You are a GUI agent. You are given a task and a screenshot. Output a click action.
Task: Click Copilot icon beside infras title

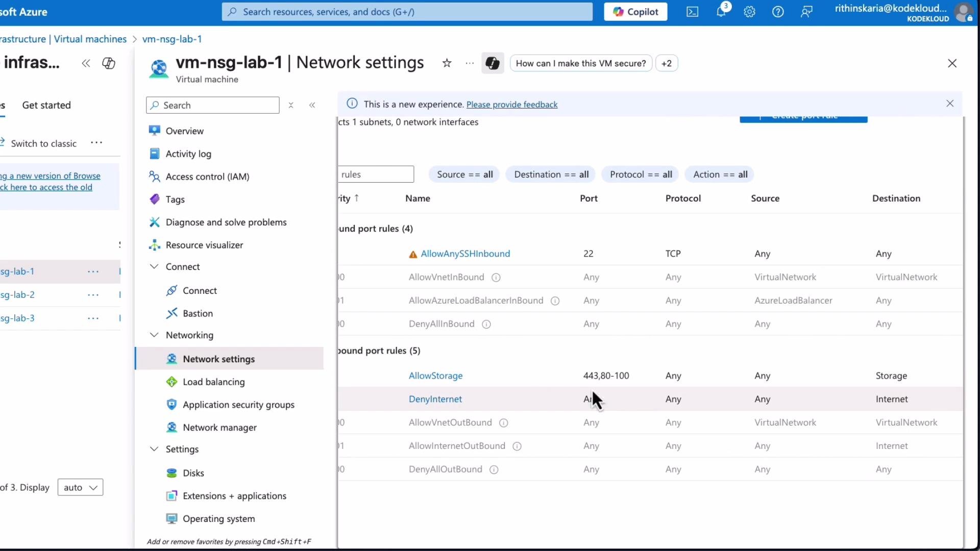[109, 63]
